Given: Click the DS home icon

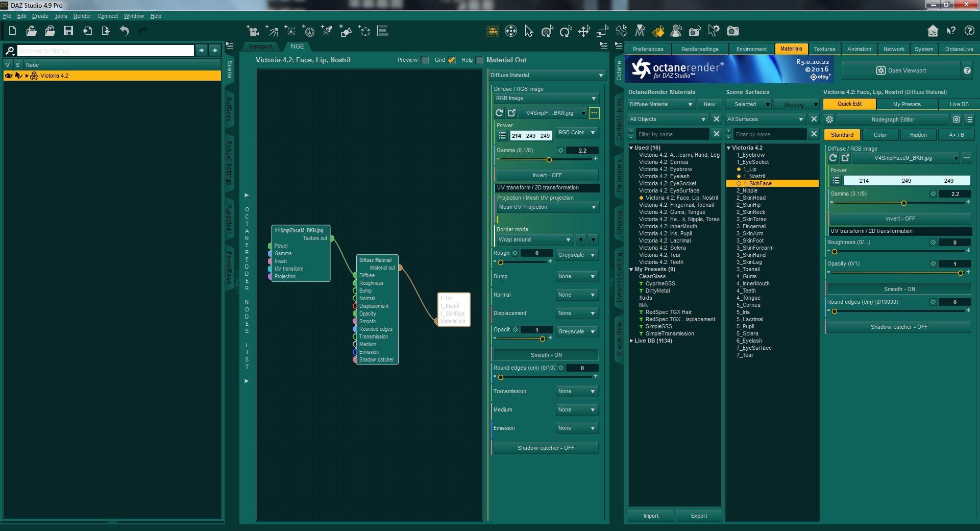Looking at the screenshot, I should (933, 31).
